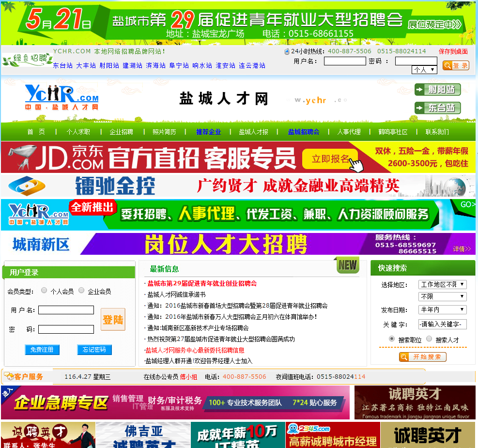
Task: Click the 镭驰金控 logo banner
Action: [238, 185]
